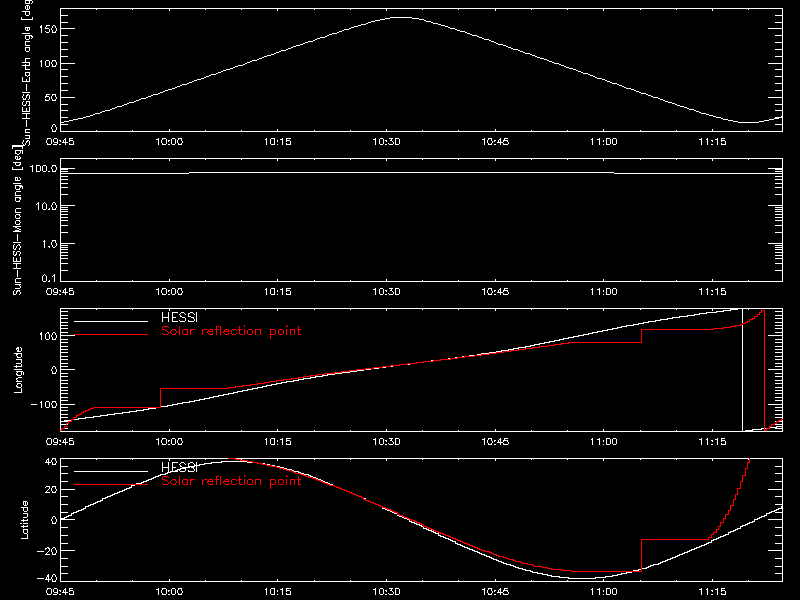Click the 100 tick on Longitude axis
This screenshot has width=800, height=600.
point(50,336)
